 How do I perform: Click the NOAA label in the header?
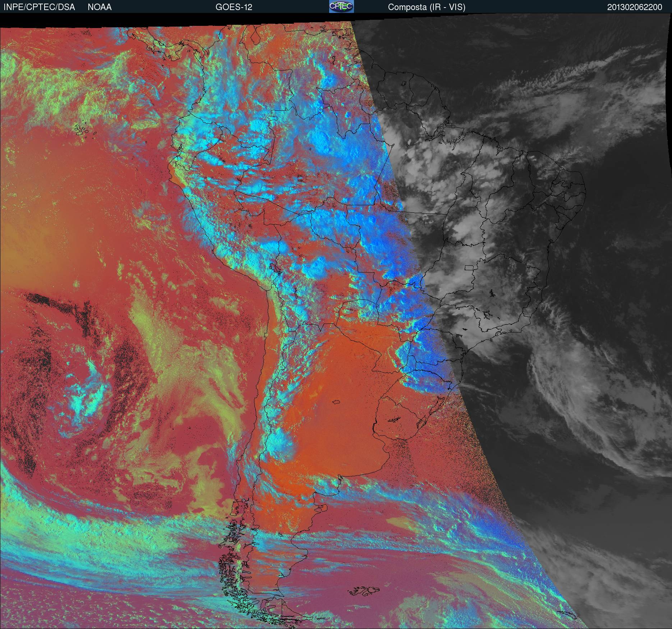pyautogui.click(x=100, y=7)
